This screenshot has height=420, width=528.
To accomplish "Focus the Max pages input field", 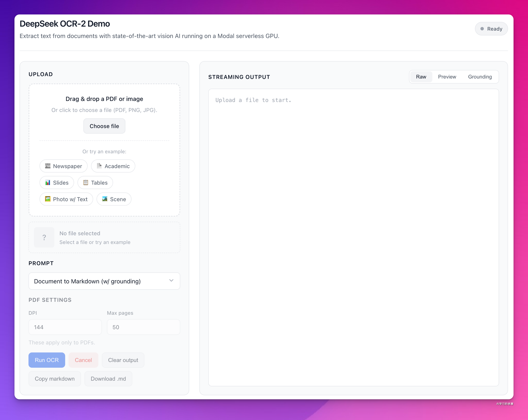I will pyautogui.click(x=143, y=327).
